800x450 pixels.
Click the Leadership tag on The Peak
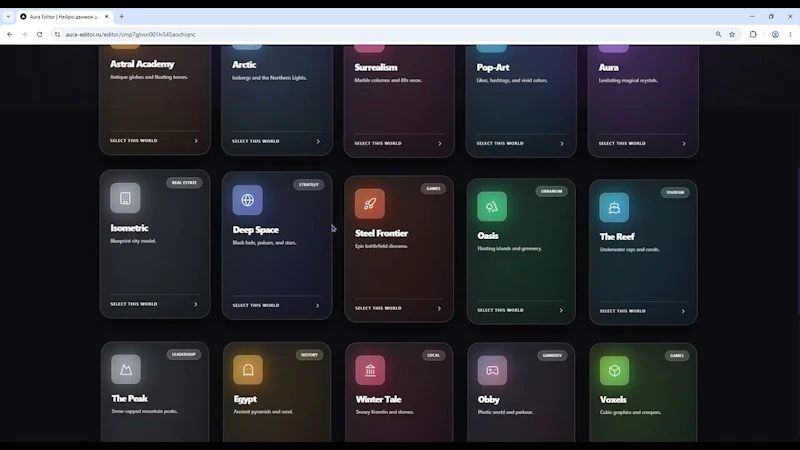tap(184, 354)
